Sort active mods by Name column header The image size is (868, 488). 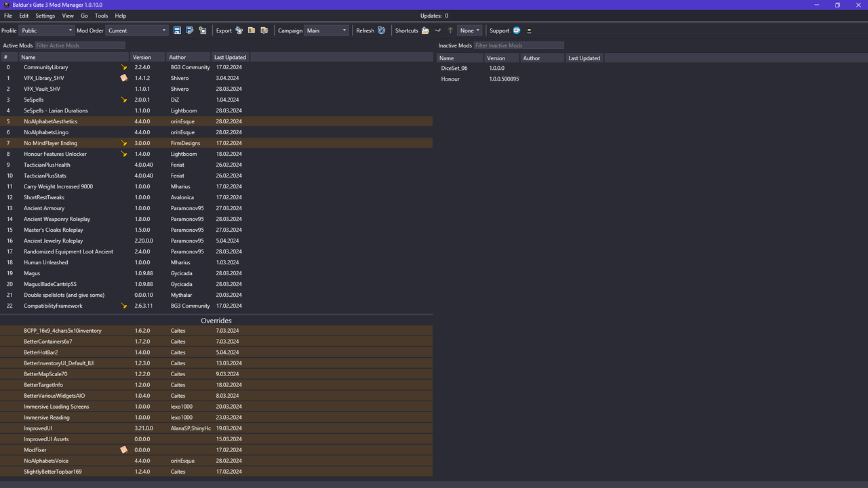74,58
